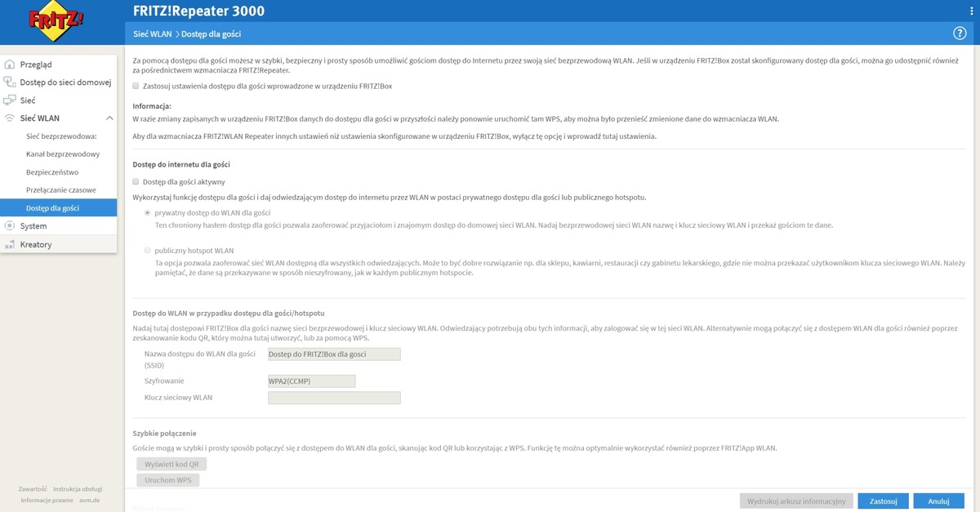
Task: Select Dostęp dla gości submenu
Action: point(58,208)
